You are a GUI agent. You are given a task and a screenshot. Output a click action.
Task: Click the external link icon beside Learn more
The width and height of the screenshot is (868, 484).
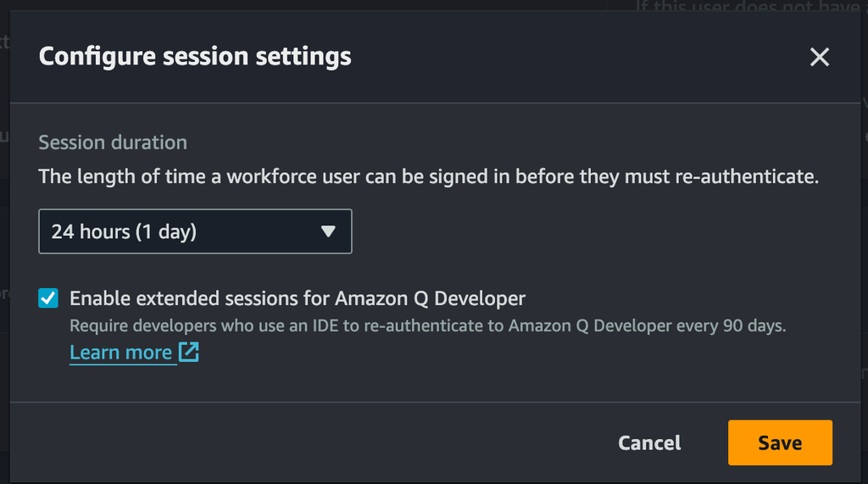click(x=188, y=352)
